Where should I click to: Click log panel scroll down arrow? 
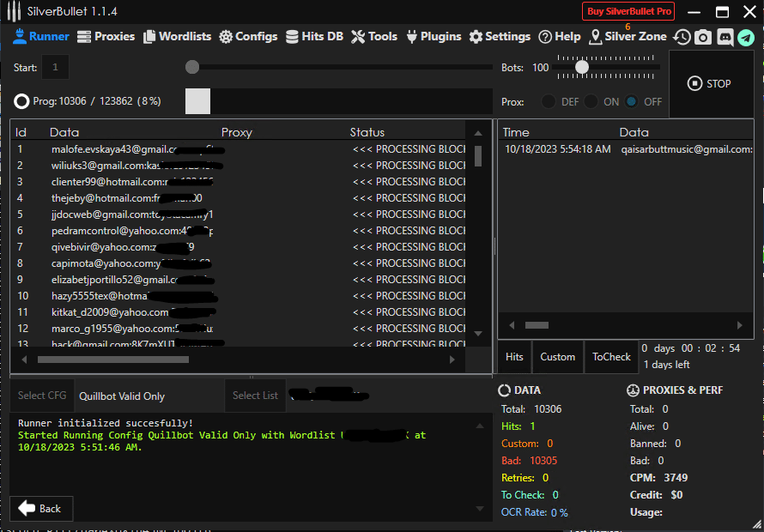point(480,509)
